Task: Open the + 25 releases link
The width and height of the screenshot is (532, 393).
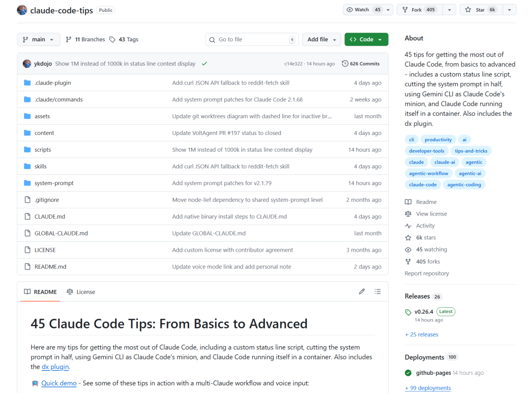Action: tap(421, 335)
